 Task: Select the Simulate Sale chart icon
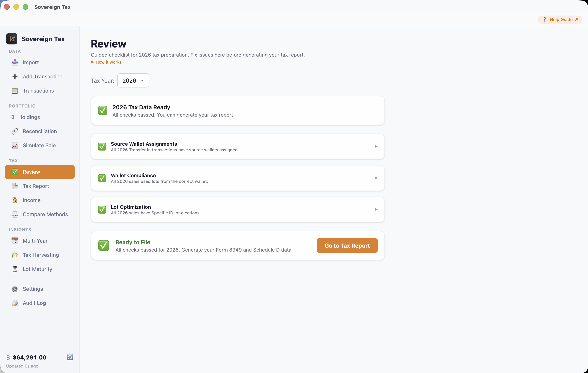click(15, 145)
